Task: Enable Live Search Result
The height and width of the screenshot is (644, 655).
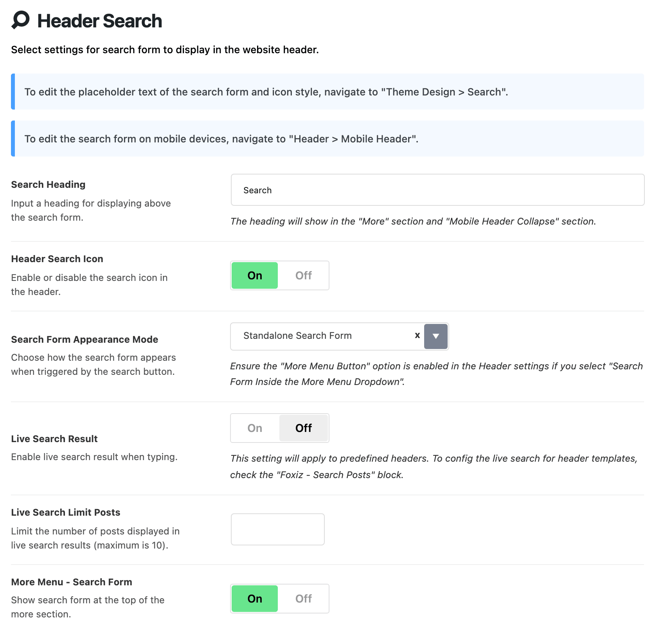Action: [x=255, y=428]
